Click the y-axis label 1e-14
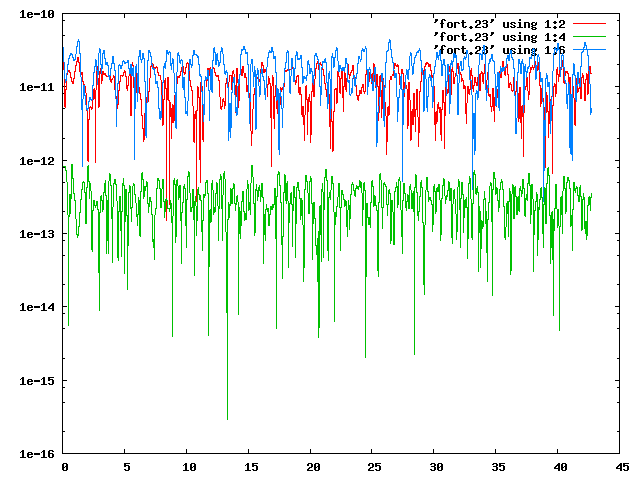Image resolution: width=640 pixels, height=480 pixels. 37,307
